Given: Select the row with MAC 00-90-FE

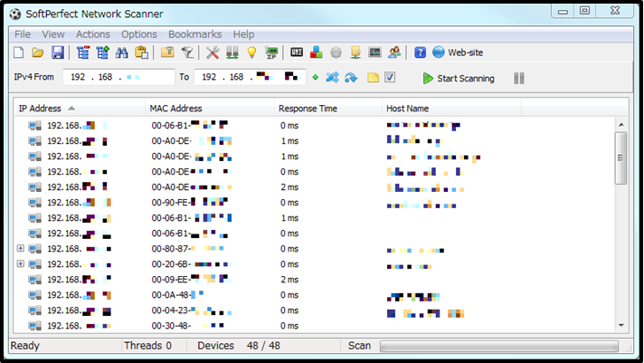Looking at the screenshot, I should pos(314,202).
